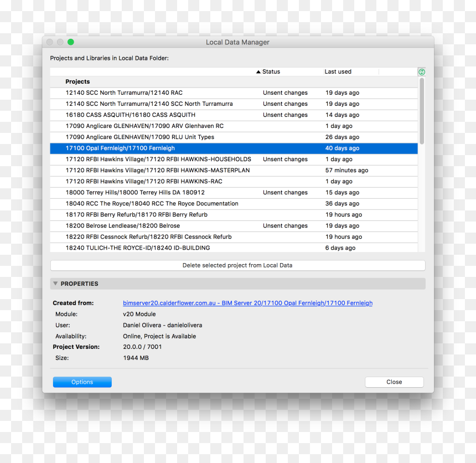Select 12140 SCC North Turramurra project row
Screen dimensions: 476x463
pyautogui.click(x=234, y=104)
